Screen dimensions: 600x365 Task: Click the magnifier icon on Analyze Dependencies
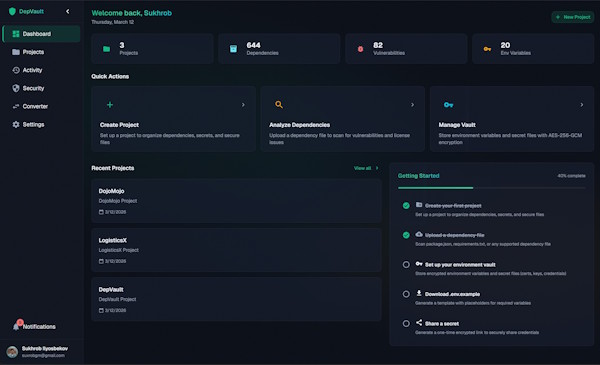[279, 104]
